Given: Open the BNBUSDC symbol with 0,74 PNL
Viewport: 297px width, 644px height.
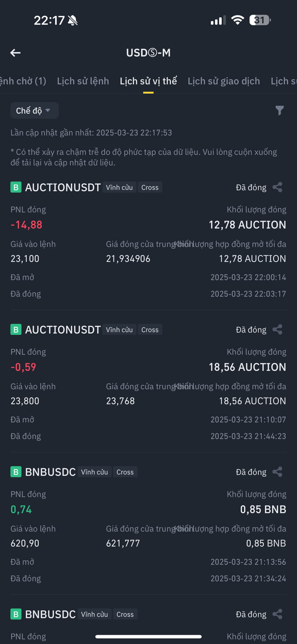Looking at the screenshot, I should (x=50, y=472).
